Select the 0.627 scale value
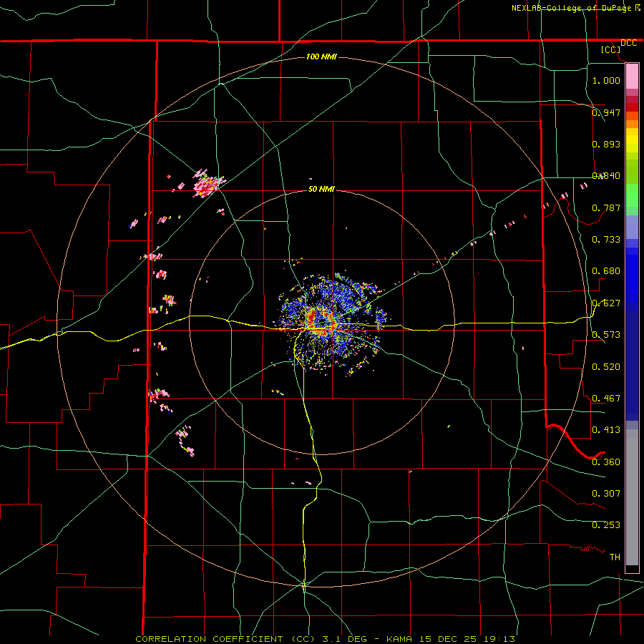Image resolution: width=644 pixels, height=644 pixels. click(606, 303)
